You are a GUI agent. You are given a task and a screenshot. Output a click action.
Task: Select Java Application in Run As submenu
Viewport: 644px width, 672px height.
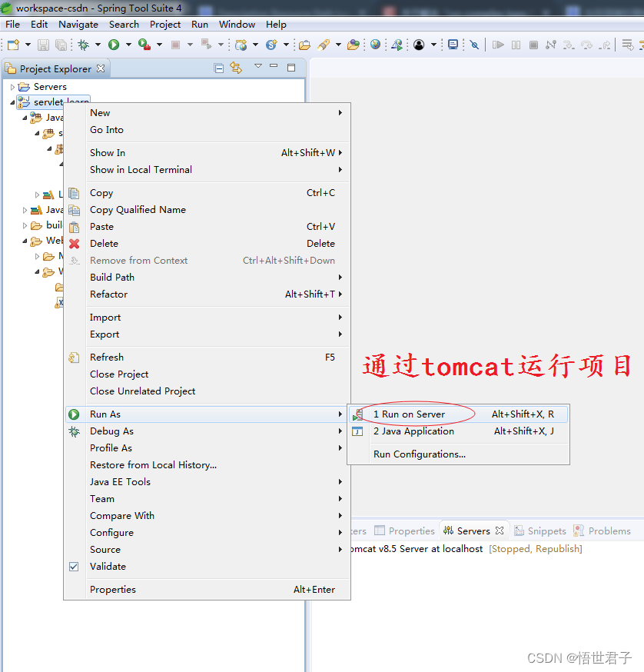(458, 431)
